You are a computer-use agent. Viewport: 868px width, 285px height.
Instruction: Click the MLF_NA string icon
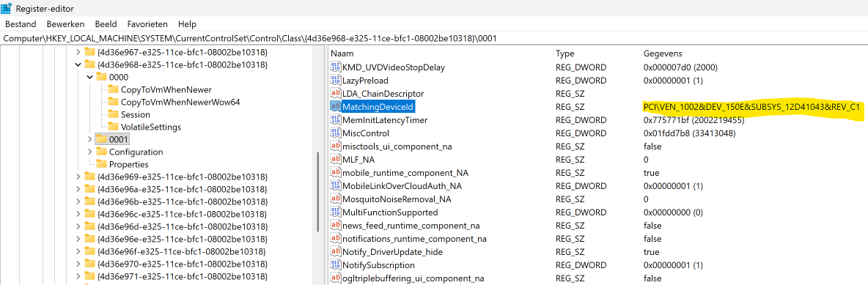pyautogui.click(x=336, y=160)
